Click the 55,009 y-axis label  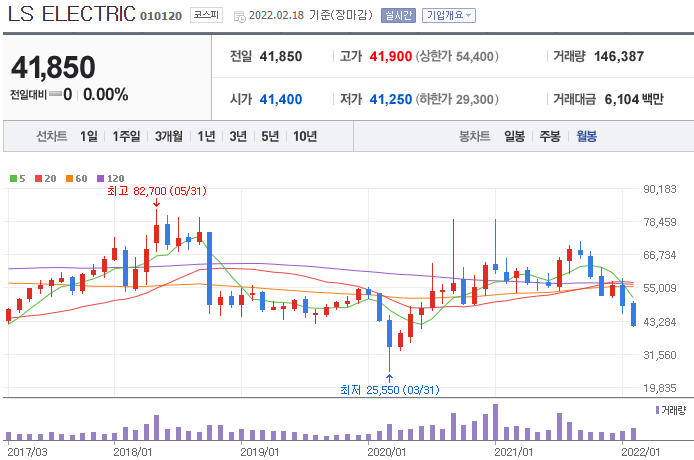tap(659, 288)
